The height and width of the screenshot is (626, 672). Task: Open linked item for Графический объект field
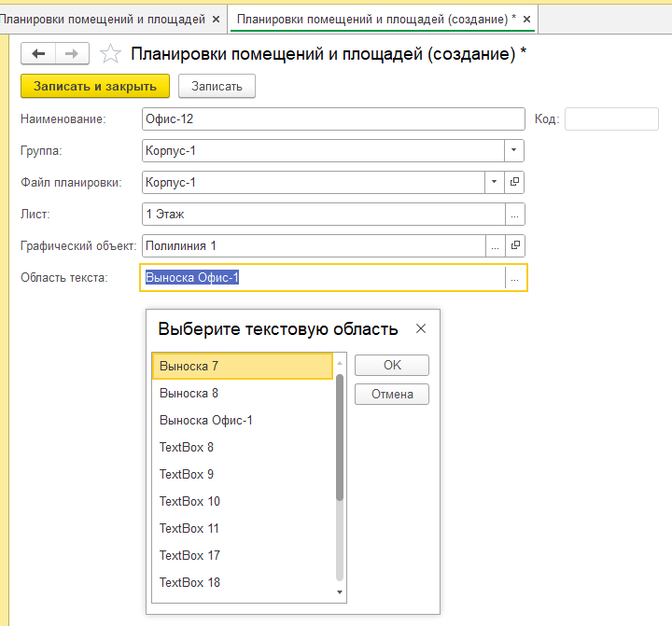click(514, 245)
